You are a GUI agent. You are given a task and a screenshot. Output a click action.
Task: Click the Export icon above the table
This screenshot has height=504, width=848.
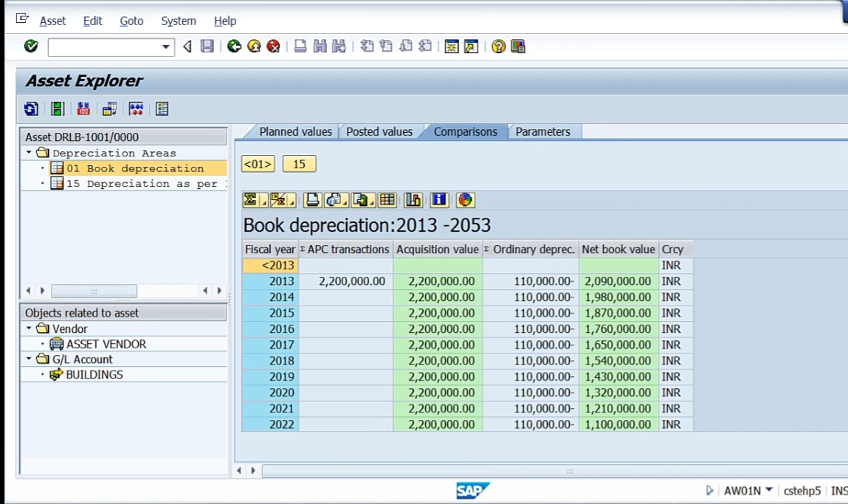[360, 200]
